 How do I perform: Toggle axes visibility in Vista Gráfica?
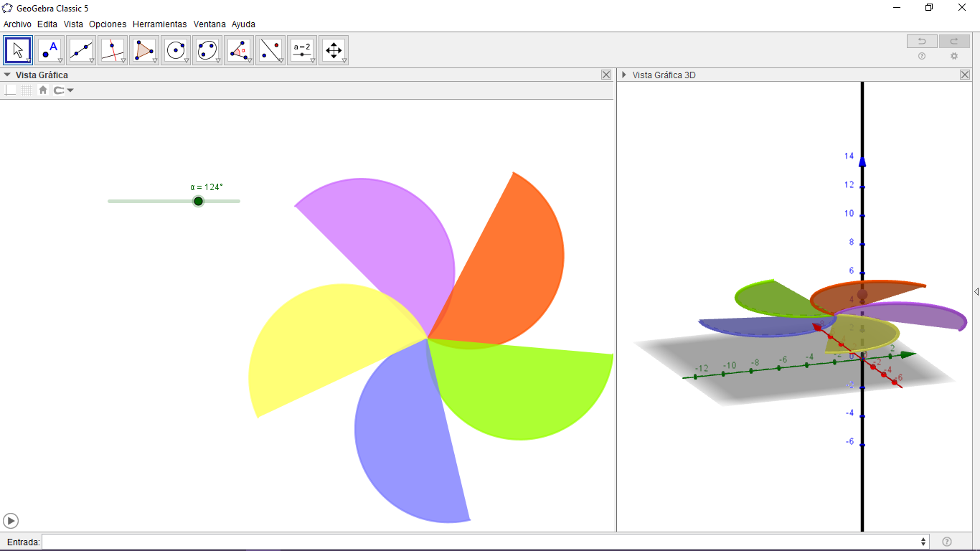9,90
